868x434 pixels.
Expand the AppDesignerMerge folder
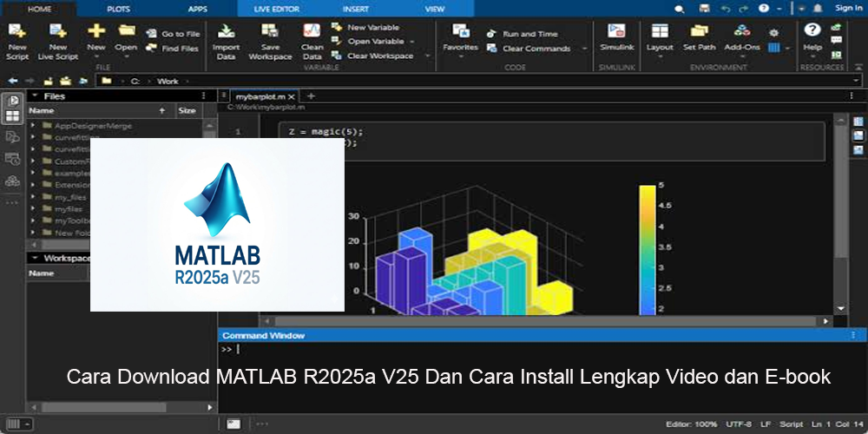(33, 126)
